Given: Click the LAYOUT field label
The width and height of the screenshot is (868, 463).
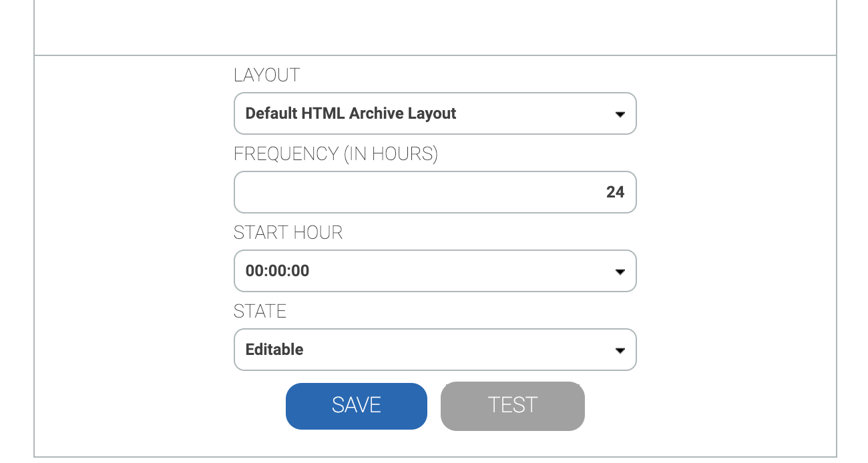Looking at the screenshot, I should pyautogui.click(x=266, y=75).
